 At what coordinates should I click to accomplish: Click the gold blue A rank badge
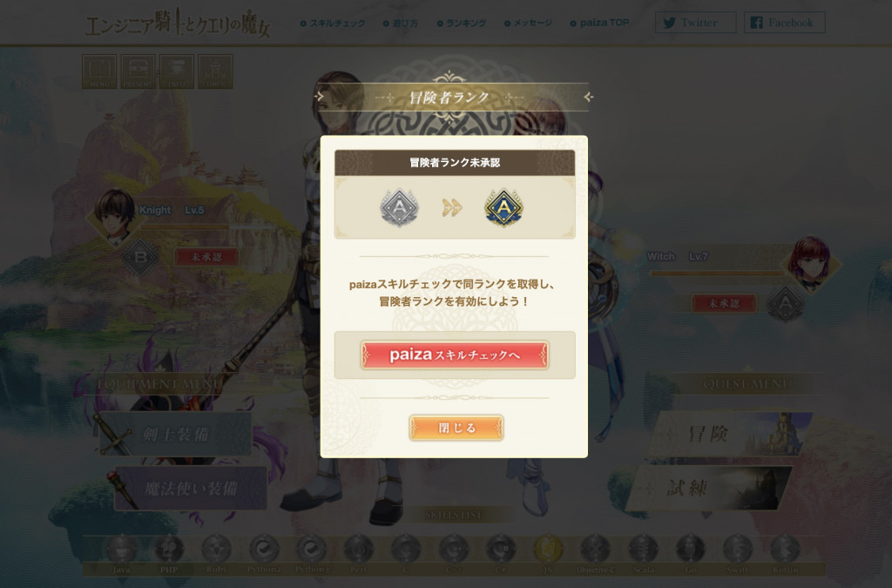[504, 207]
